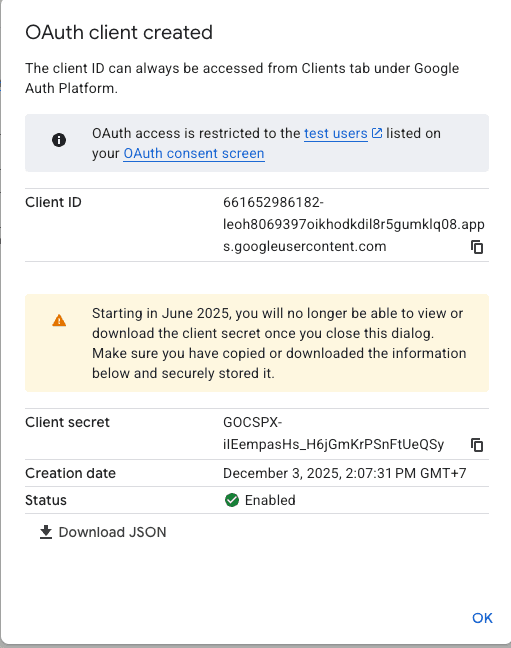Copy the Client secret to clipboard
Screen dimensions: 511x648
tap(477, 445)
